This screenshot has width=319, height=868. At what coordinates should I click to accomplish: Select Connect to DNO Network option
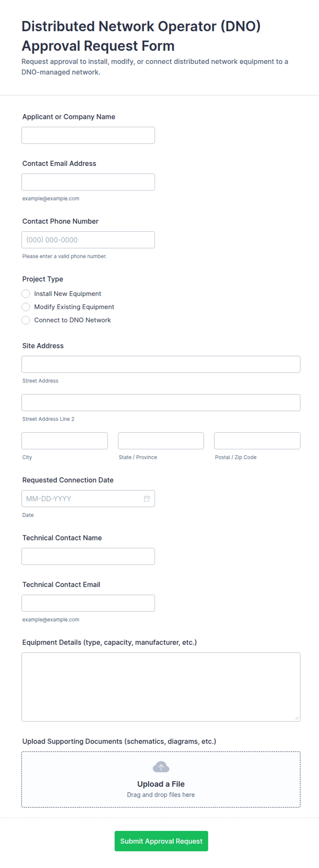point(26,320)
